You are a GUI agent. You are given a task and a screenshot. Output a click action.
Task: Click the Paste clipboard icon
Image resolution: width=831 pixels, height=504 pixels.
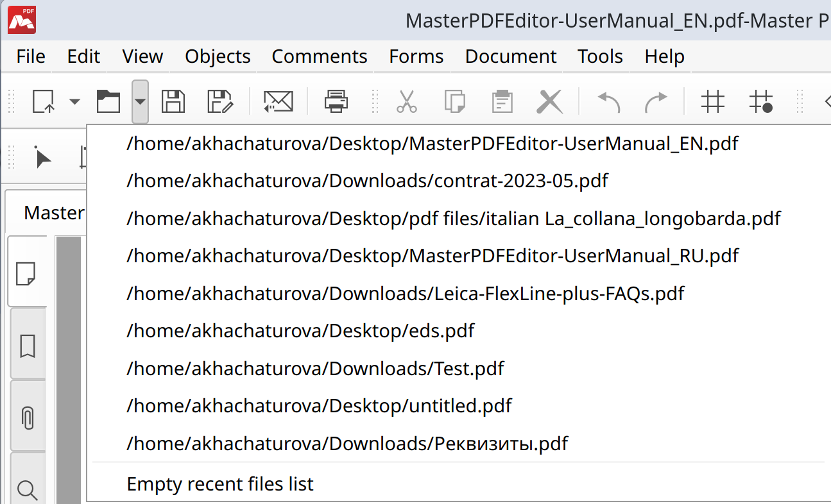point(502,101)
